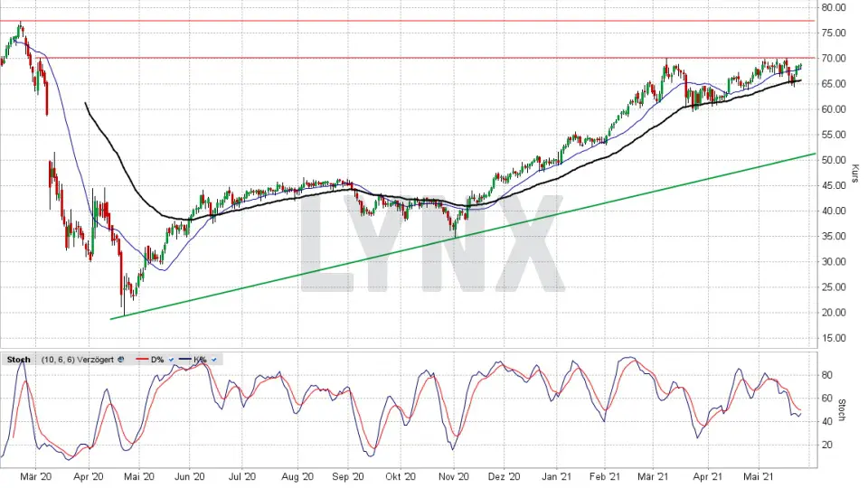868x488 pixels.
Task: Click the 35.00 price axis value
Action: pos(834,236)
